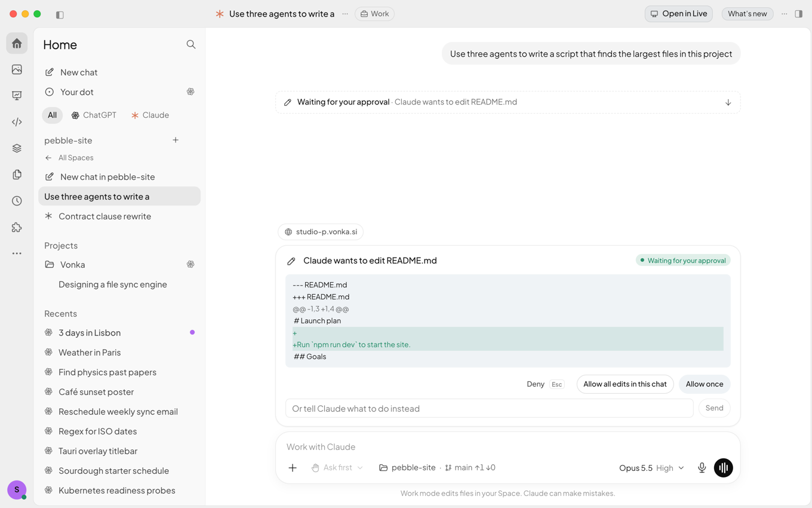Open Sourdough starter schedule chat

coord(119,471)
